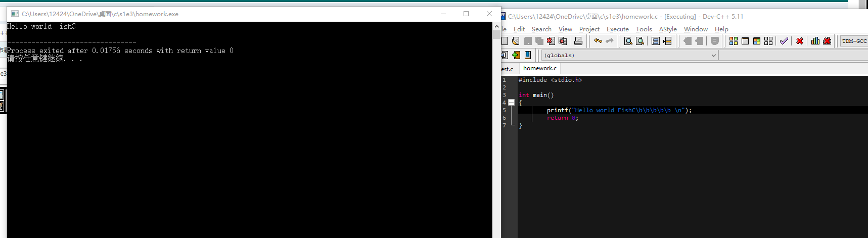Open the Window menu

point(696,29)
